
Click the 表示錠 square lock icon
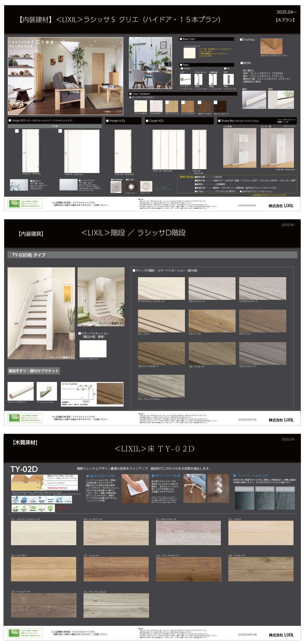[116, 187]
